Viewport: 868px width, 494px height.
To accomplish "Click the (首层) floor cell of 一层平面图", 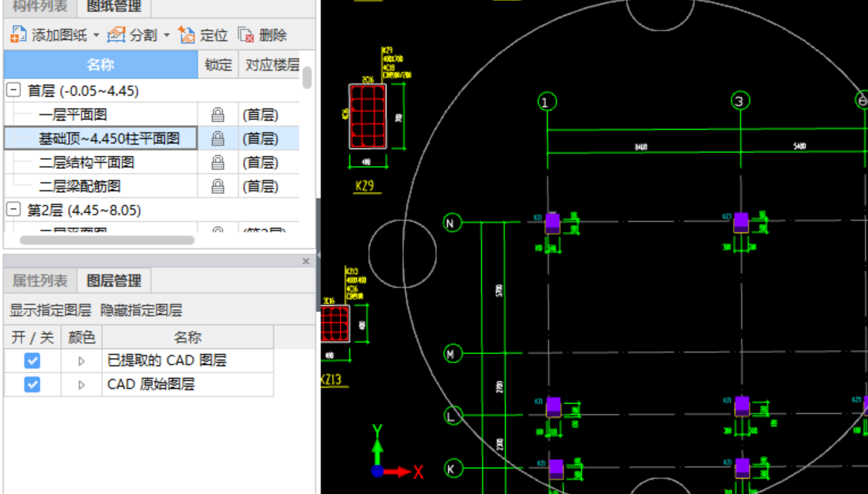I will click(x=269, y=114).
